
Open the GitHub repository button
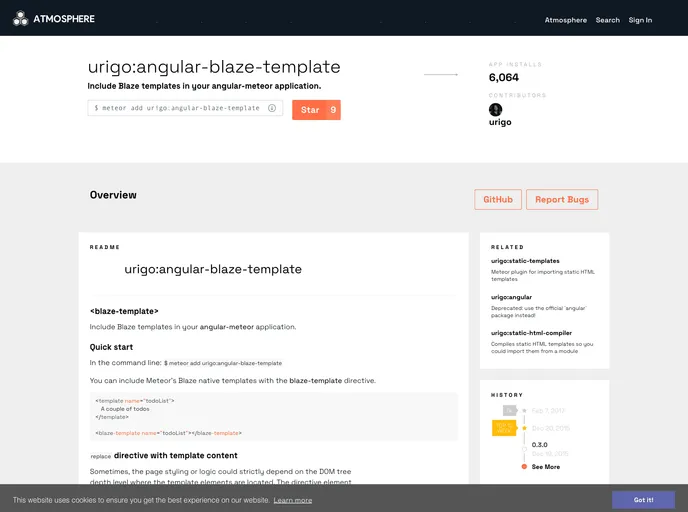498,200
